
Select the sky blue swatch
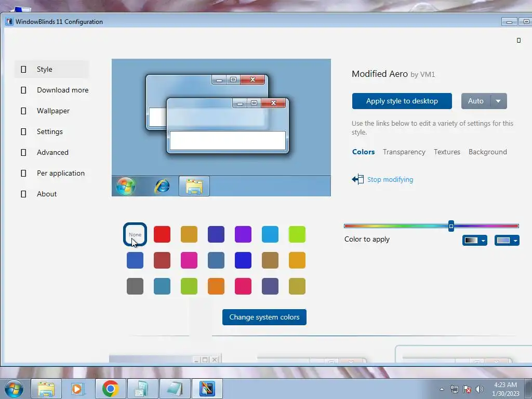click(270, 234)
